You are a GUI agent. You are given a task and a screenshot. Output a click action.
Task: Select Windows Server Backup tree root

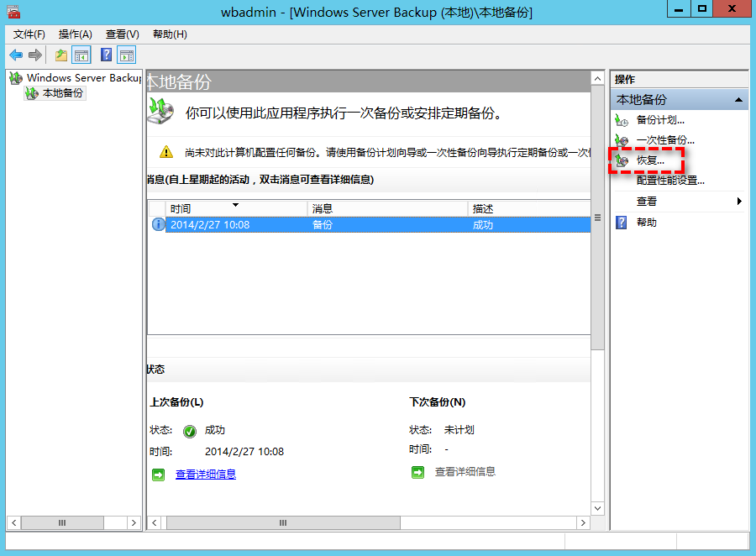pyautogui.click(x=84, y=77)
